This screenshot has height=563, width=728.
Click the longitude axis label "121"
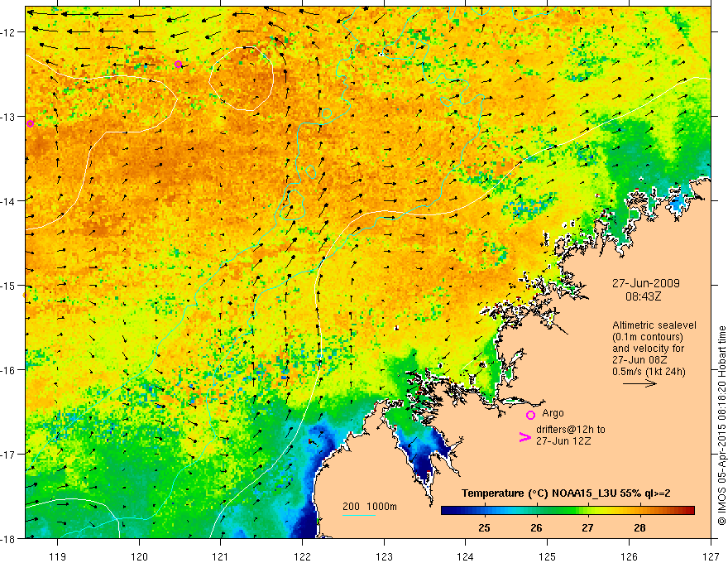(x=221, y=556)
